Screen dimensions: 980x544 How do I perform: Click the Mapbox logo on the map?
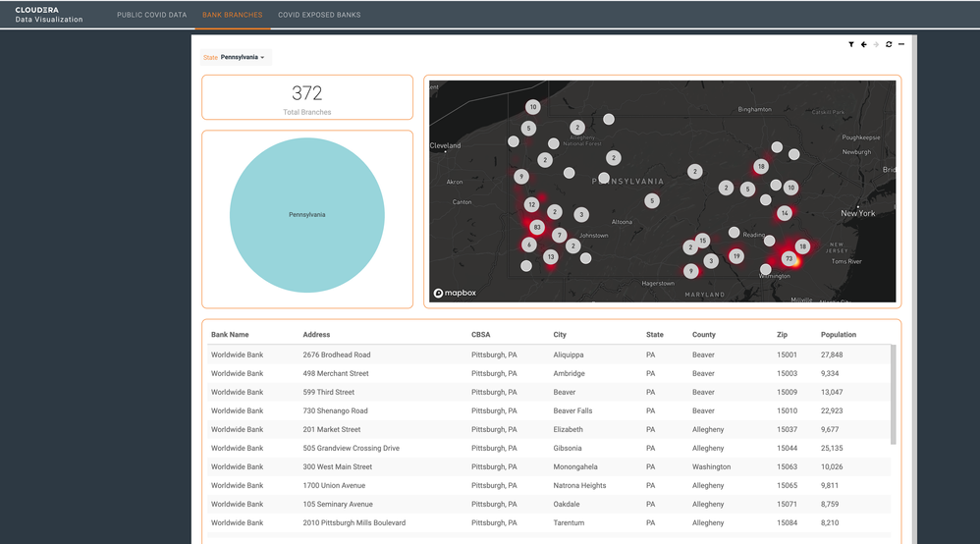point(455,293)
